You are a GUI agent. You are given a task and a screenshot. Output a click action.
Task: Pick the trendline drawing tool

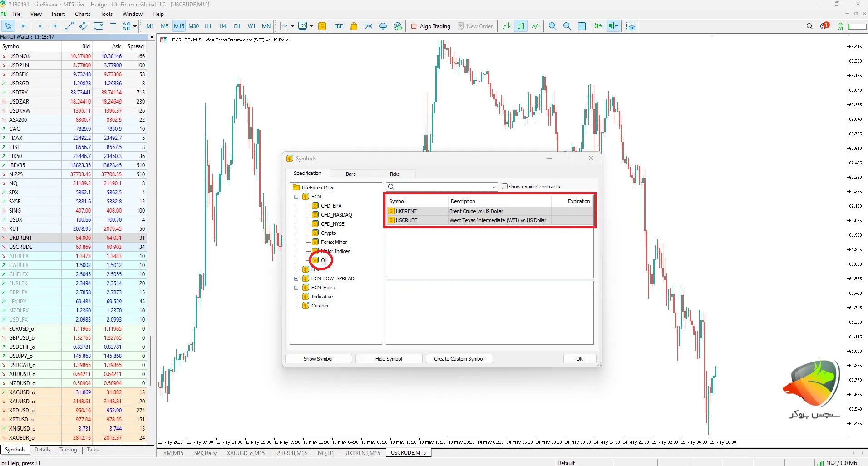69,26
